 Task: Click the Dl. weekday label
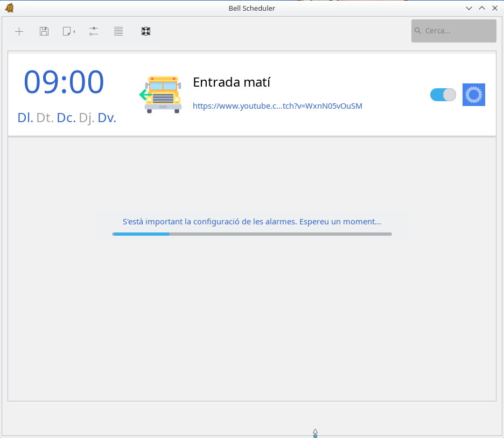pyautogui.click(x=25, y=118)
